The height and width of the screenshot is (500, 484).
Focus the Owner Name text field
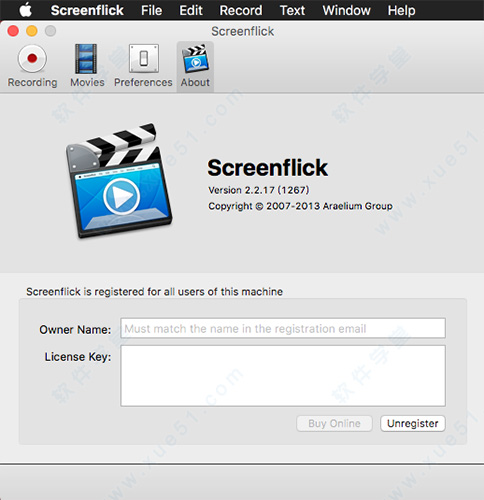click(283, 328)
